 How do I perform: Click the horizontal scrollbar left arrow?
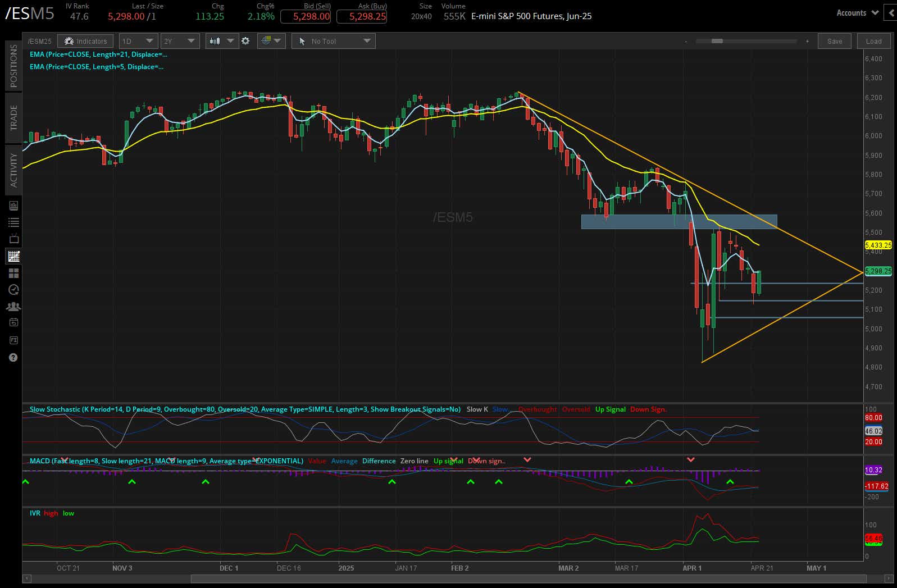coord(26,578)
